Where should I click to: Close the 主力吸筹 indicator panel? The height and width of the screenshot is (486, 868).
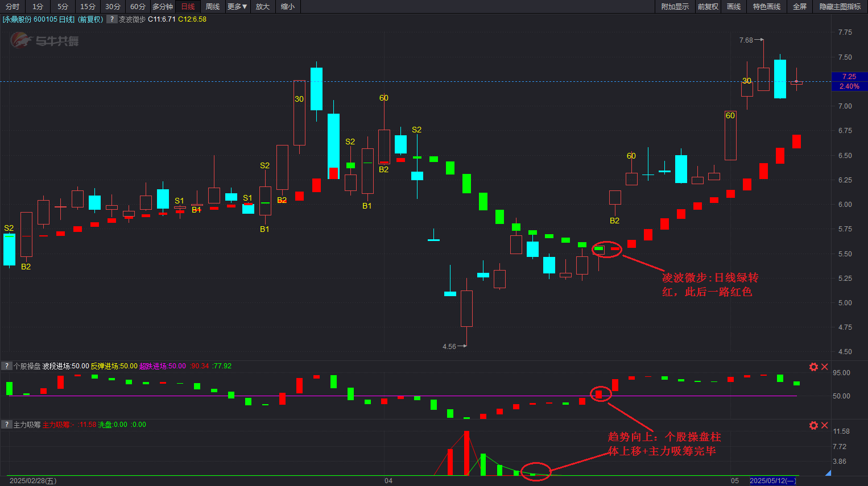[x=824, y=425]
